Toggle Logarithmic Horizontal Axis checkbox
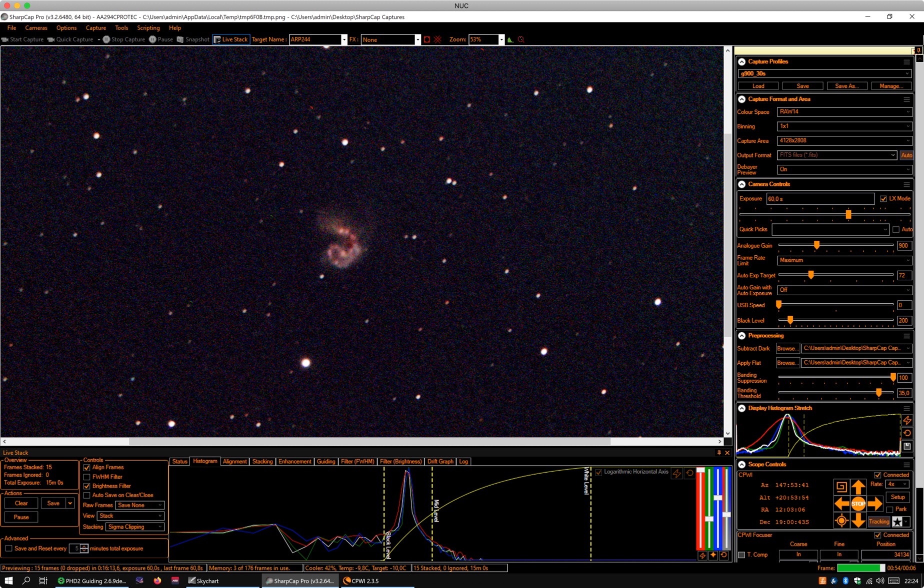 [598, 472]
